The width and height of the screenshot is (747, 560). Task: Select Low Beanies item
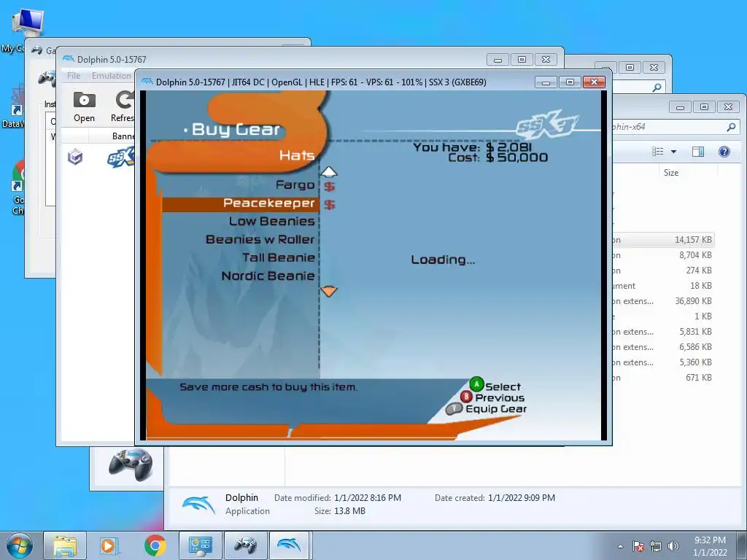coord(271,222)
